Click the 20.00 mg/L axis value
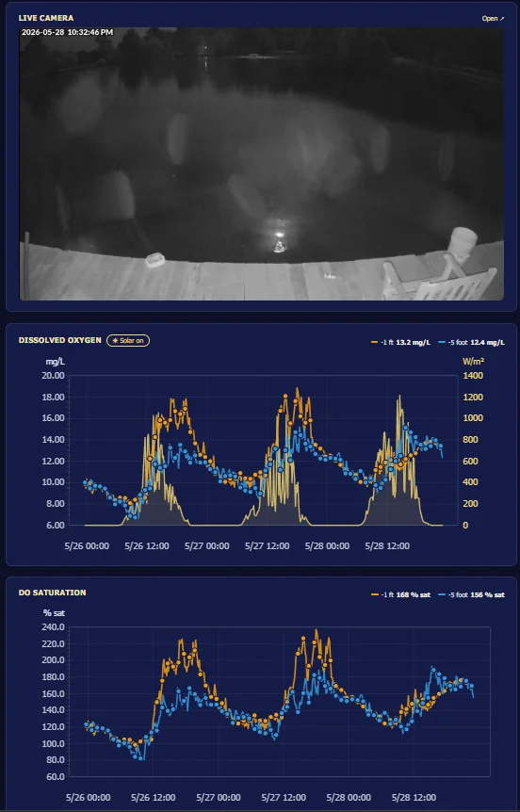 click(x=53, y=376)
